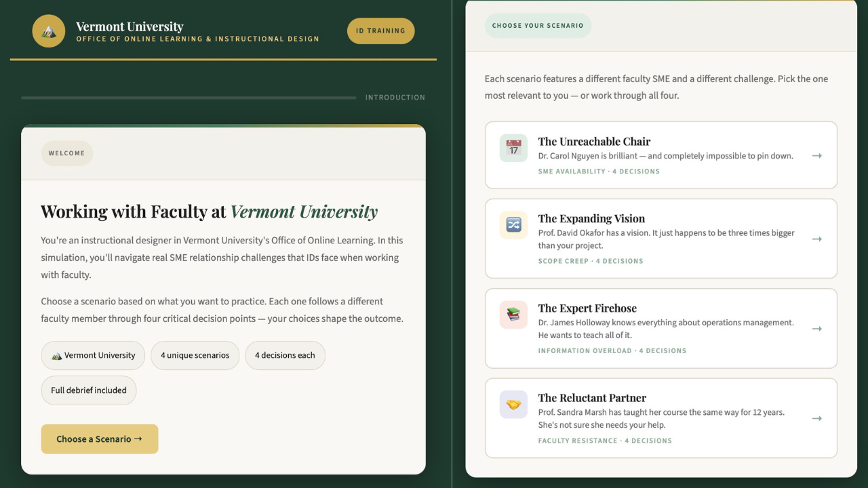Click 'FACULTY RESISTANCE · 4 DECISIONS' label
Image resolution: width=868 pixels, height=488 pixels.
605,441
